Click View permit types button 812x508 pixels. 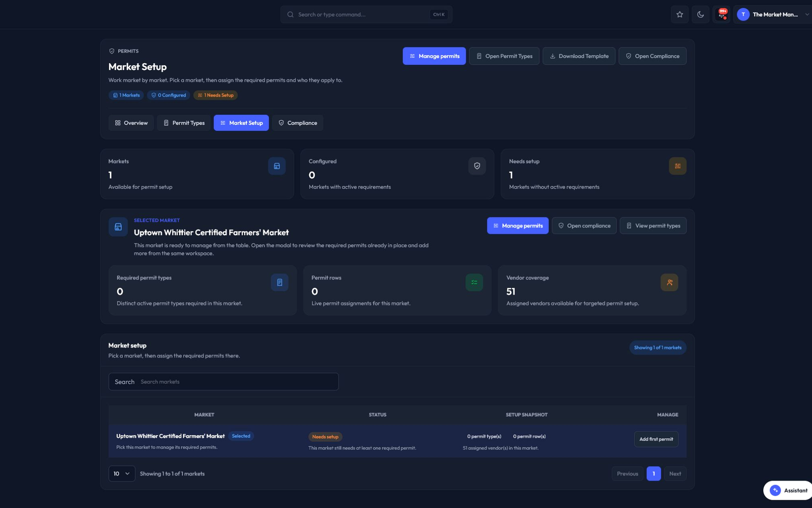tap(653, 226)
